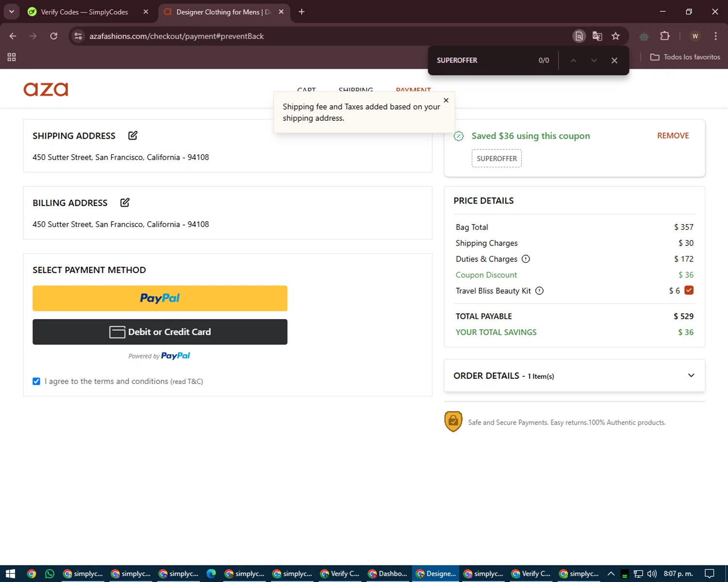This screenshot has width=728, height=582.
Task: Open the read T&C link
Action: (x=187, y=382)
